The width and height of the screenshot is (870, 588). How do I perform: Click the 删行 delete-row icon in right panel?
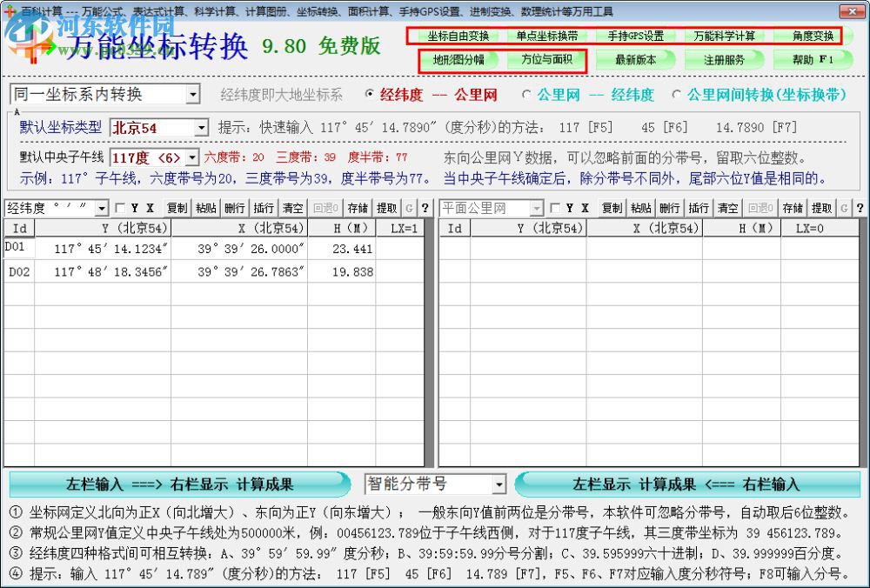tap(670, 209)
